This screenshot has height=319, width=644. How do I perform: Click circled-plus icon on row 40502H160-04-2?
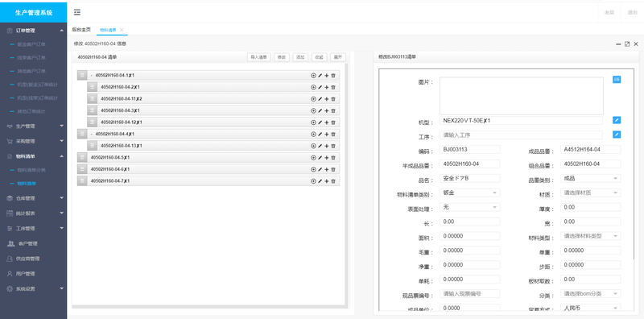point(313,87)
